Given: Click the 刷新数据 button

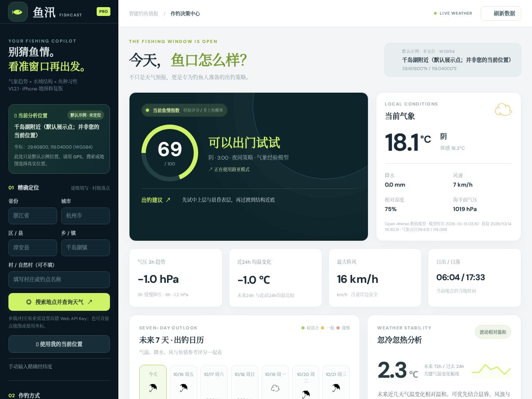Looking at the screenshot, I should [x=501, y=13].
